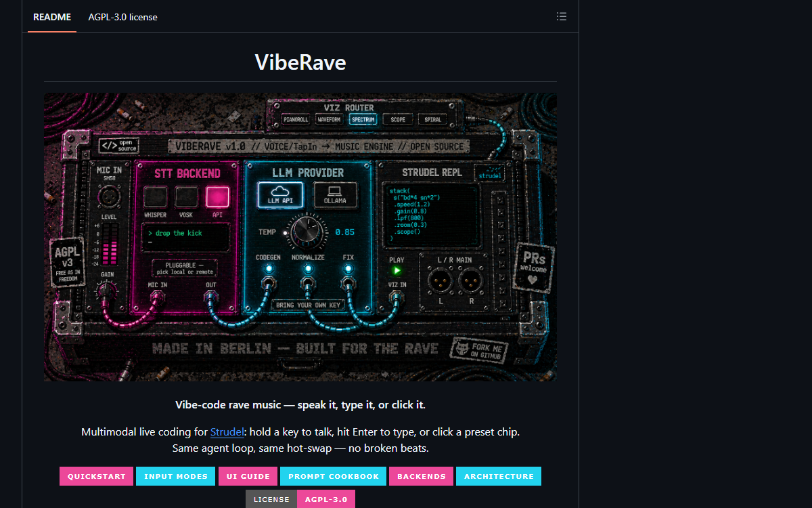Click the FORK ME ON GITHUB cat sticker

[479, 350]
